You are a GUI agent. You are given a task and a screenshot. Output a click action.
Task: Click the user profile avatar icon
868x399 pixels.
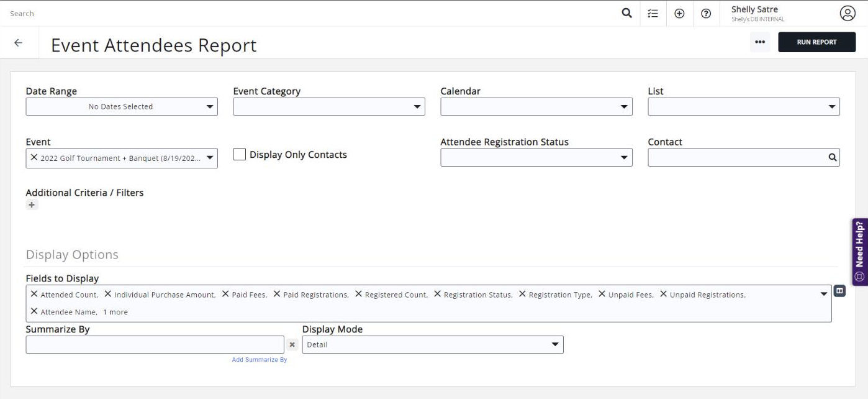point(848,13)
